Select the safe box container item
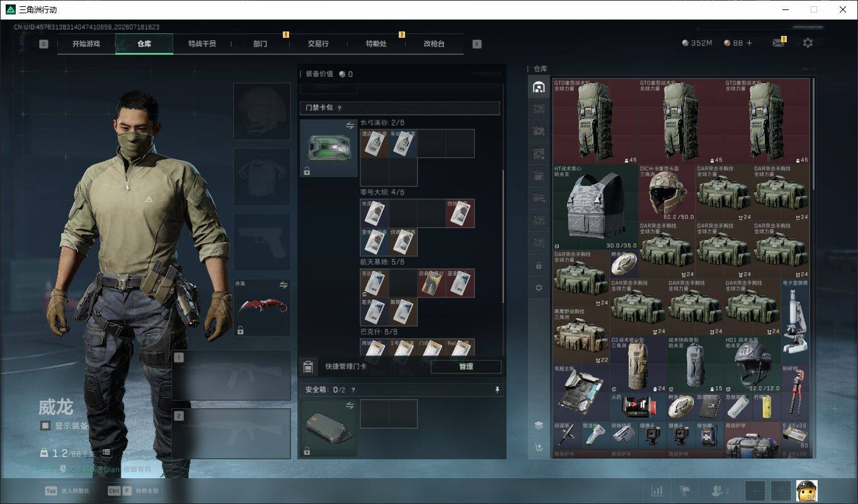 328,428
